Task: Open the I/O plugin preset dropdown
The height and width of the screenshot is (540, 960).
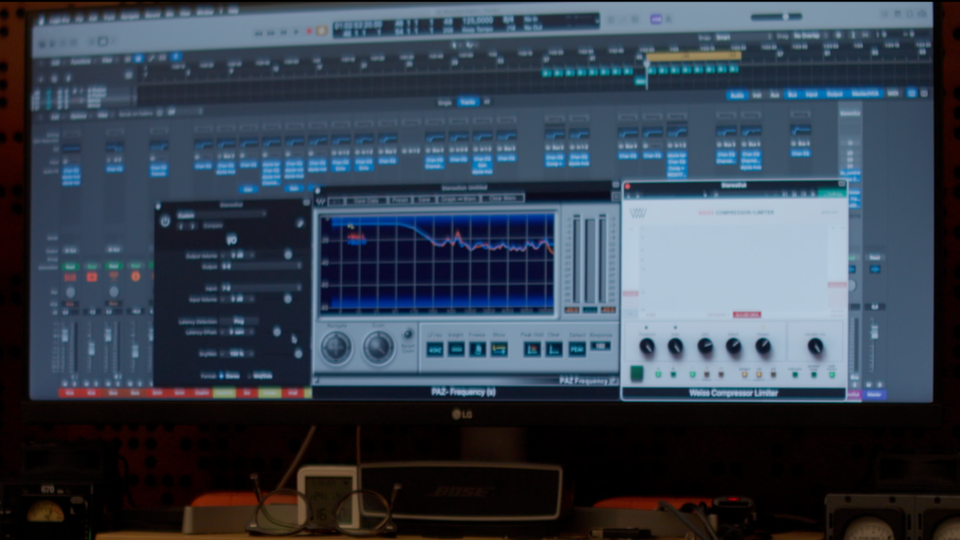Action: [x=220, y=215]
